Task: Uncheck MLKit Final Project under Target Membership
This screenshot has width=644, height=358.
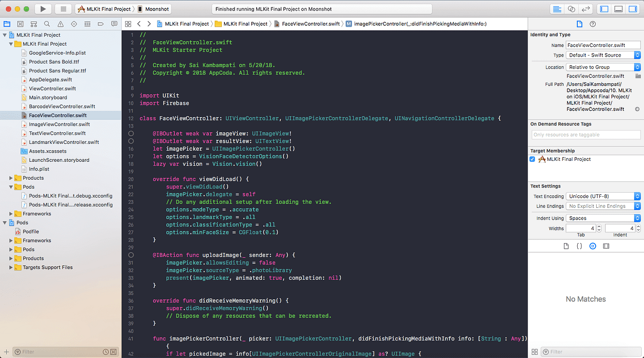Action: [532, 159]
